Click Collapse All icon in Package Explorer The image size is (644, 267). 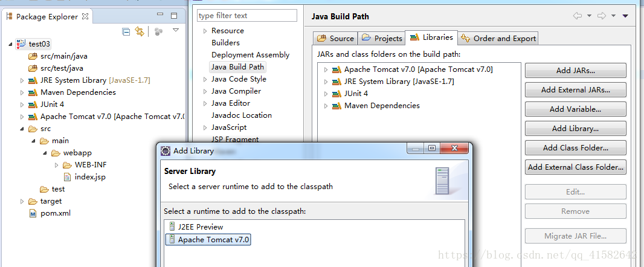point(126,31)
